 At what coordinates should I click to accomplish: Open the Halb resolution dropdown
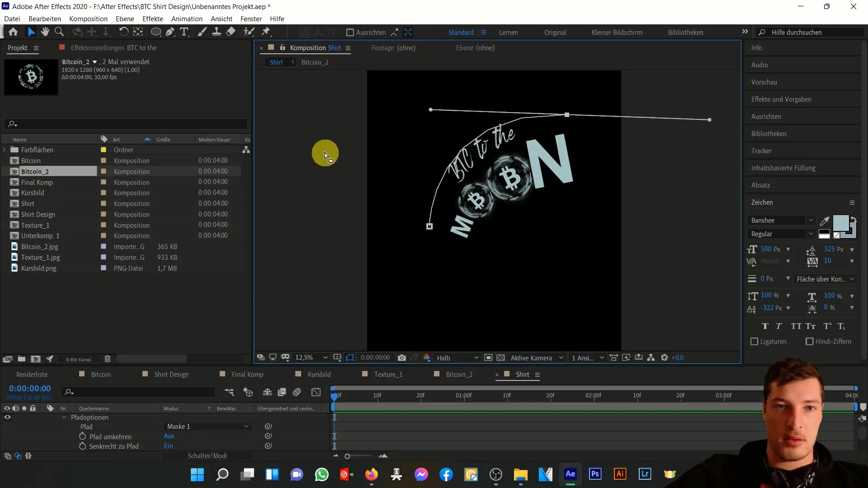(457, 357)
